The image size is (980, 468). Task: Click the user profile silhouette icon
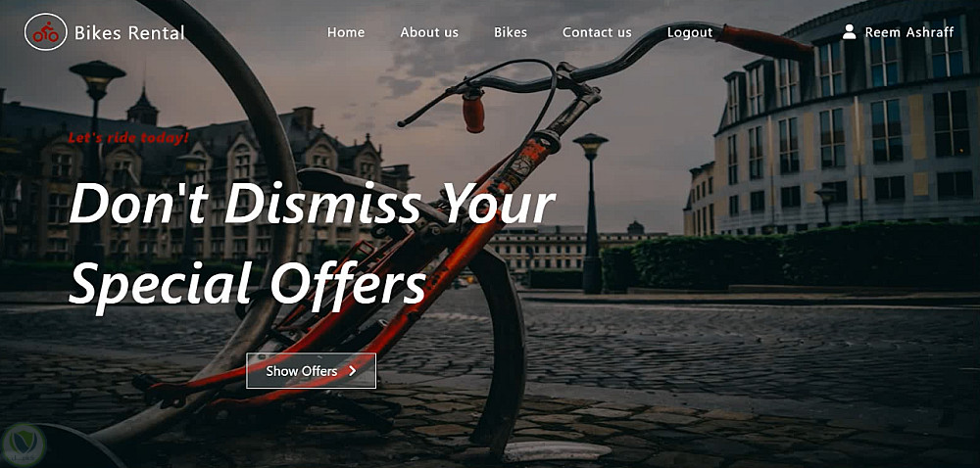(849, 32)
